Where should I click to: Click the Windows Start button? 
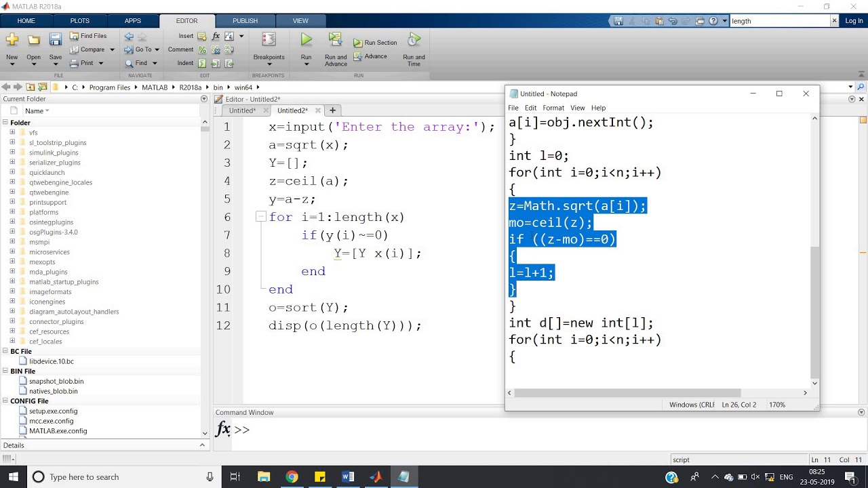pos(14,476)
